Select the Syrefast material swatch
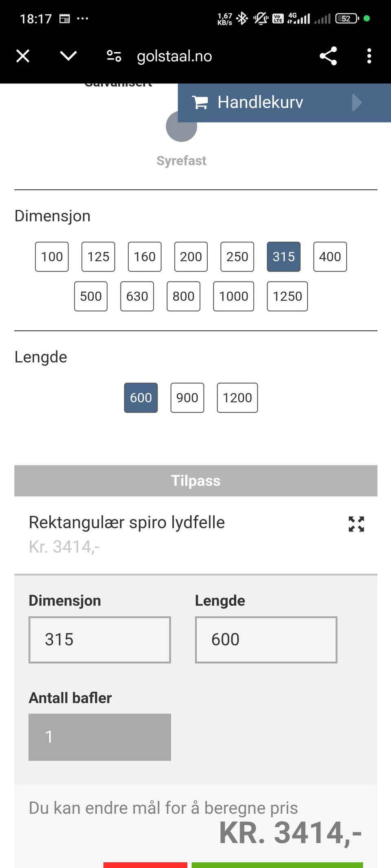 [x=181, y=127]
